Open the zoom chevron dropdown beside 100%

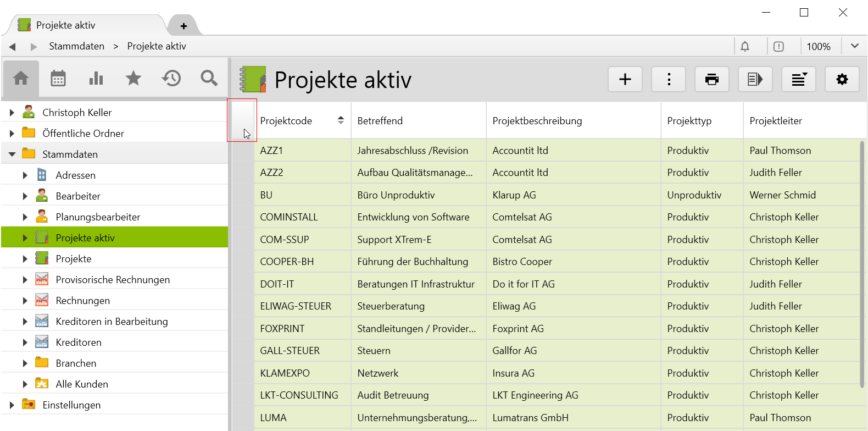pos(854,46)
